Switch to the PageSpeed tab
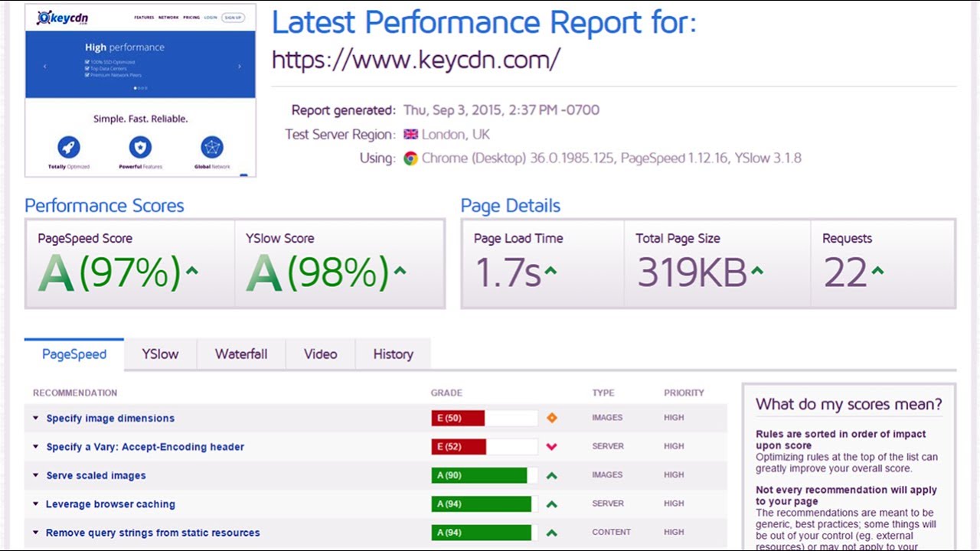This screenshot has width=980, height=551. [74, 354]
